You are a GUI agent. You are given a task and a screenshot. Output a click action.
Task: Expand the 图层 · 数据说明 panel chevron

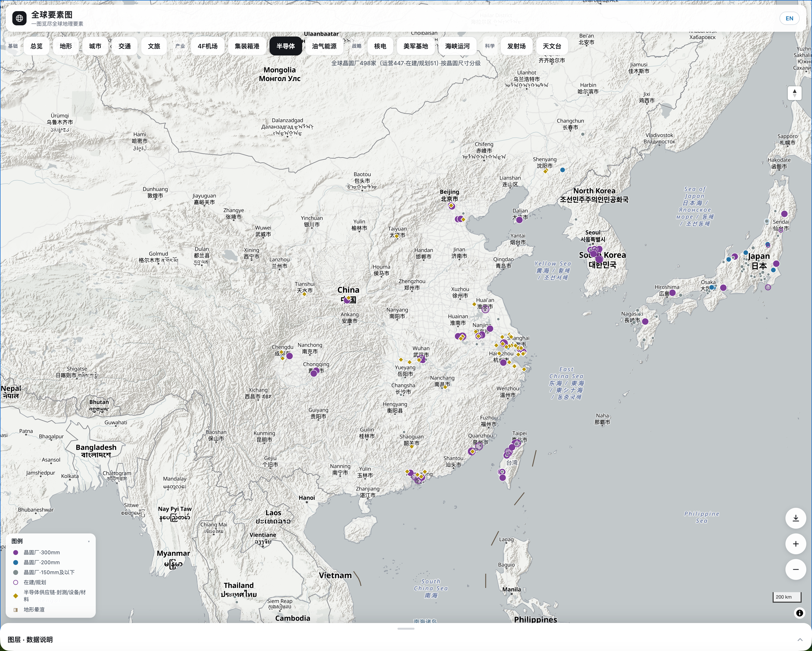[800, 640]
